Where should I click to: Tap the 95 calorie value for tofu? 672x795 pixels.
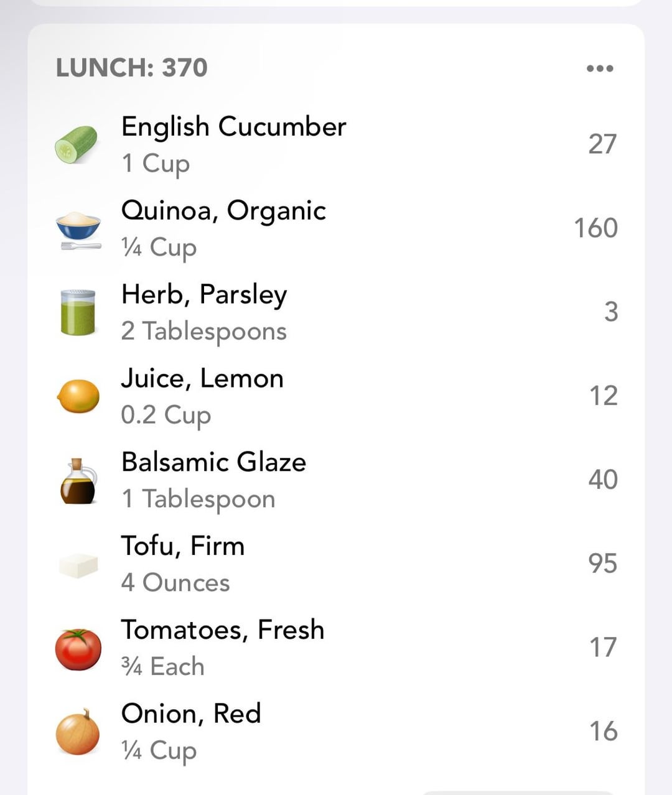[x=602, y=564]
